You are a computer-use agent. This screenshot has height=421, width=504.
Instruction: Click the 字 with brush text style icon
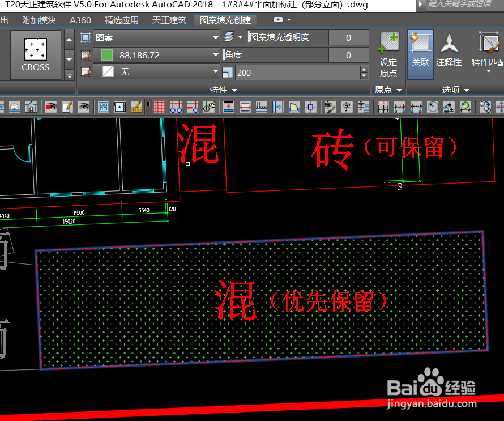click(330, 107)
